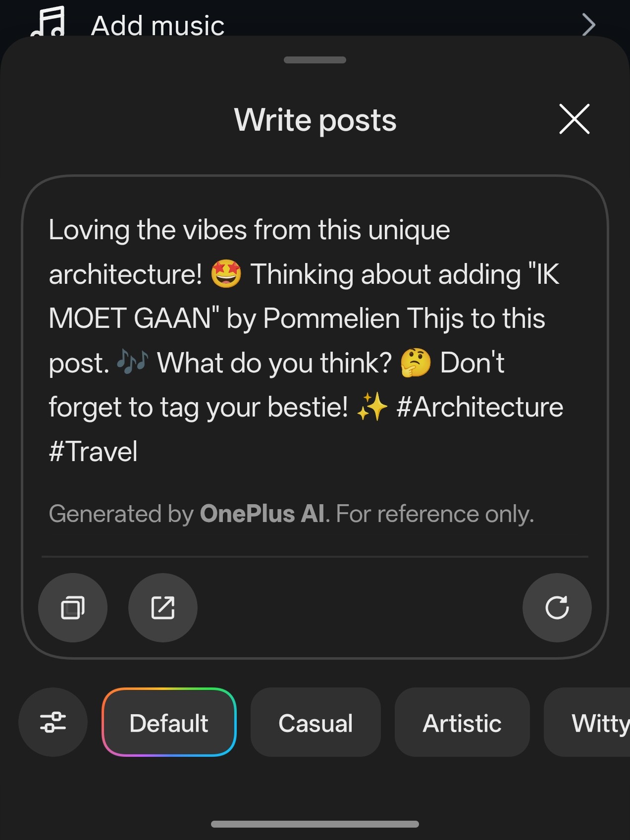Close the Write posts panel
The height and width of the screenshot is (840, 630).
click(573, 119)
